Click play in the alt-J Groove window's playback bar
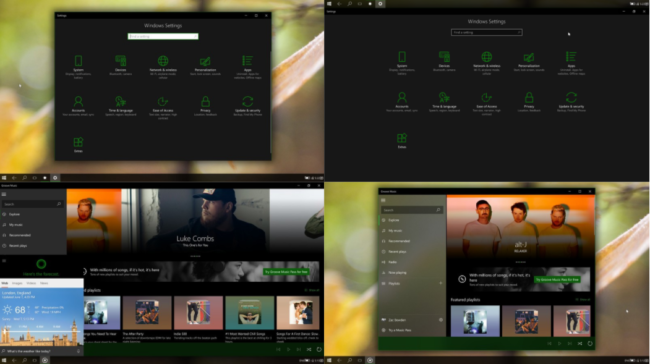 point(559,343)
